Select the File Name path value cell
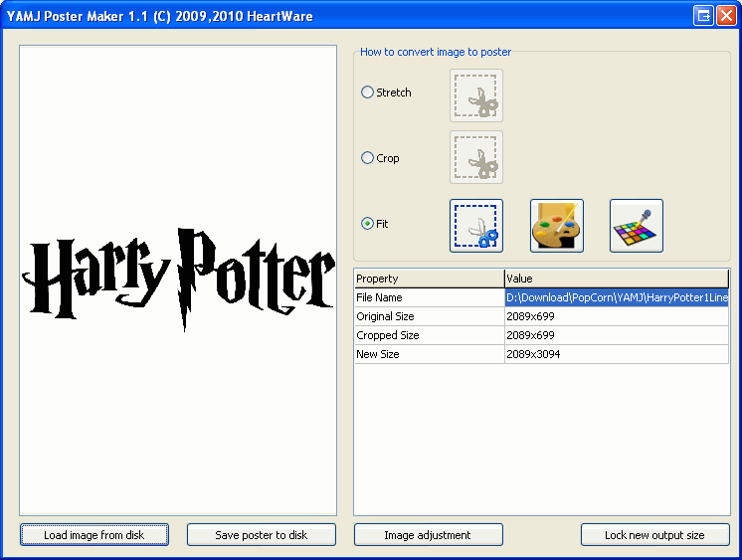Image resolution: width=742 pixels, height=560 pixels. click(x=617, y=297)
